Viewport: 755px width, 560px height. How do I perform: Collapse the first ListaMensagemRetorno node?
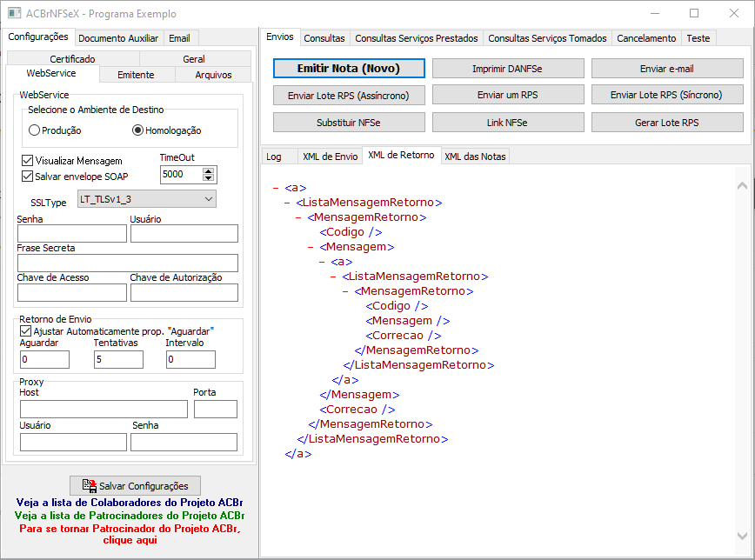pos(287,203)
